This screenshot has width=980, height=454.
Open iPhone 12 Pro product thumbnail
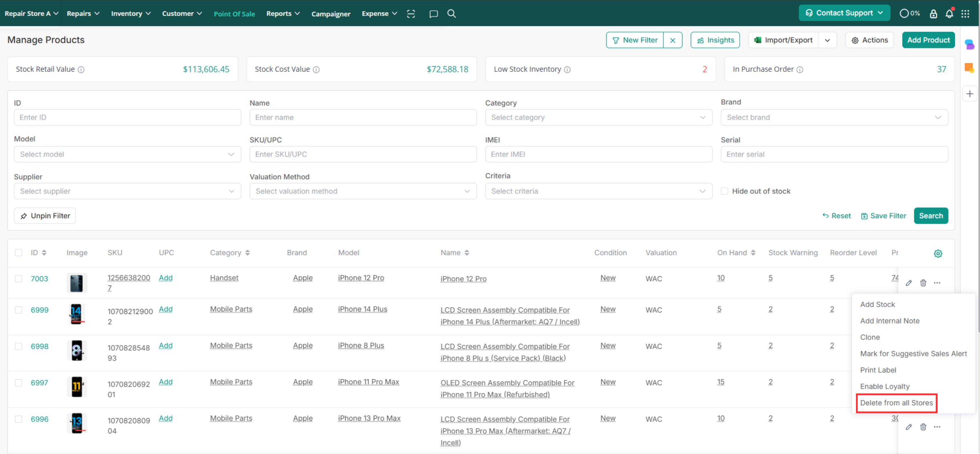76,283
